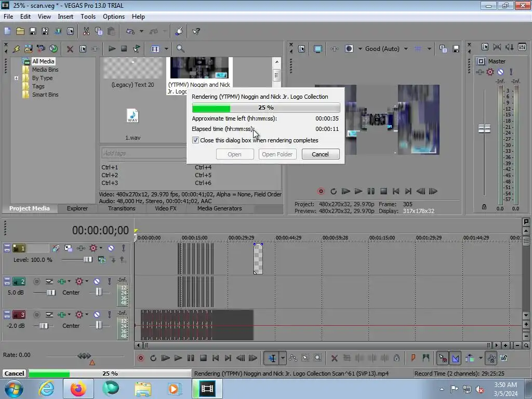This screenshot has width=532, height=399.
Task: Click the Save disk icon in toolbar
Action: click(x=33, y=31)
